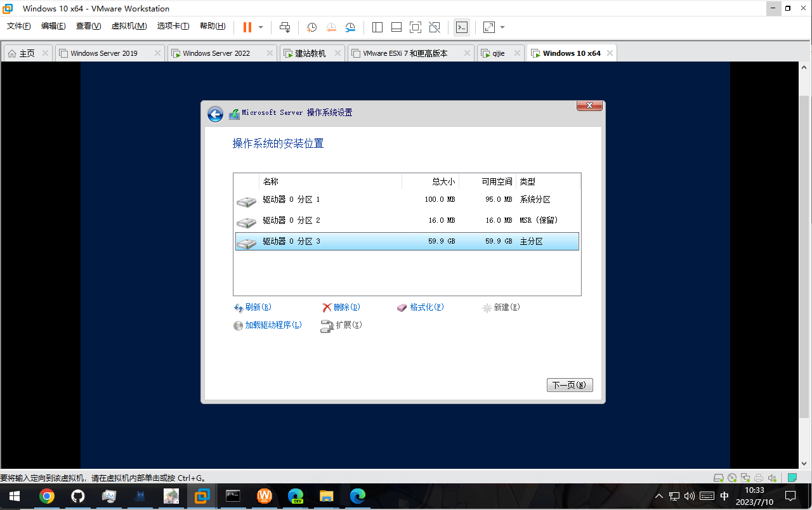Click the CD/DVD device status icon
The image size is (812, 510).
click(732, 478)
